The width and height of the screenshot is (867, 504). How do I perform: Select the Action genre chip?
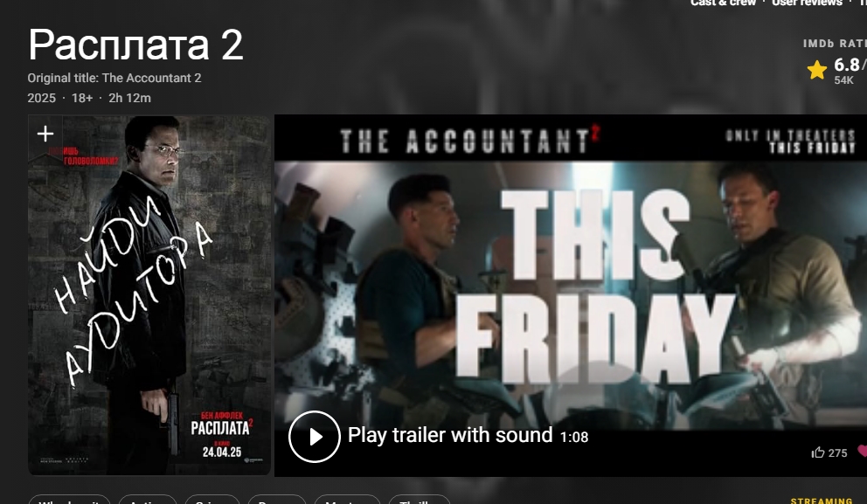(x=148, y=501)
